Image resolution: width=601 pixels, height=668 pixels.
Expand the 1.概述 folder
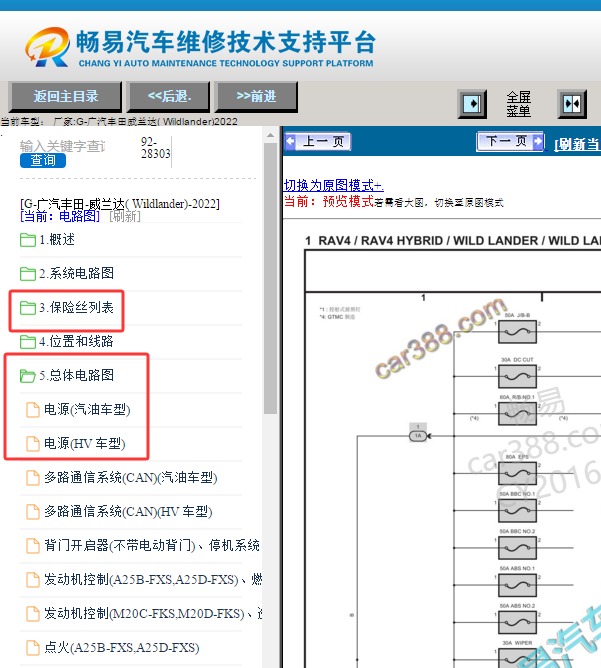click(x=57, y=239)
